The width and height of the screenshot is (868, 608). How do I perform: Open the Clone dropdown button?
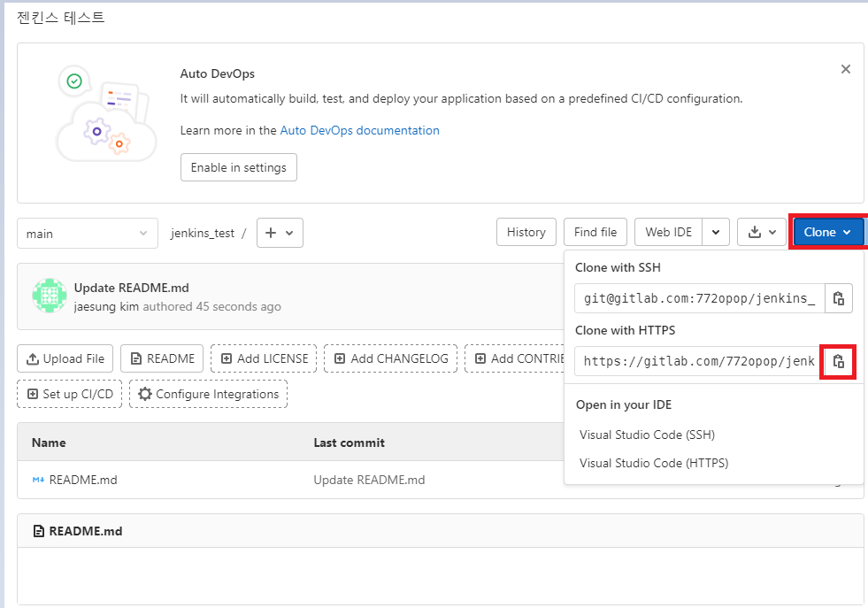coord(827,232)
